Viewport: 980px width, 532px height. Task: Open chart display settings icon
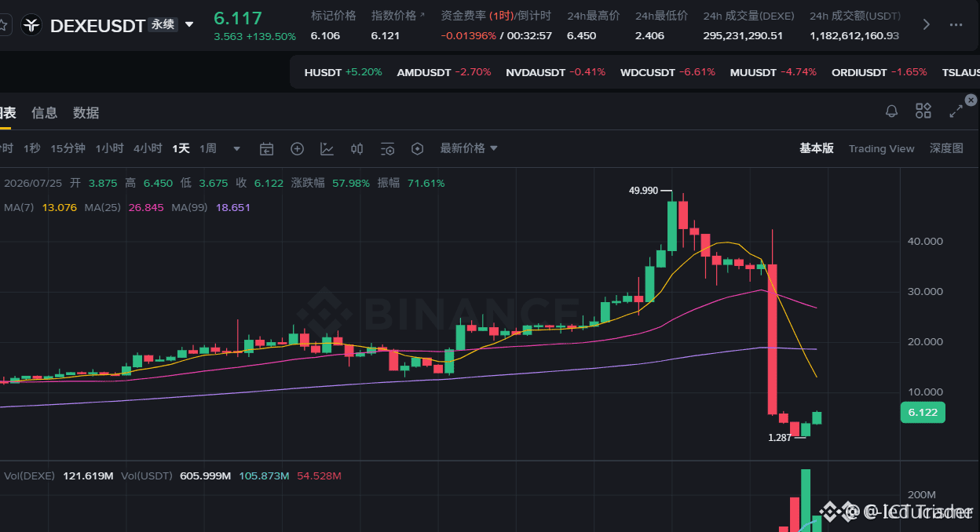point(387,149)
